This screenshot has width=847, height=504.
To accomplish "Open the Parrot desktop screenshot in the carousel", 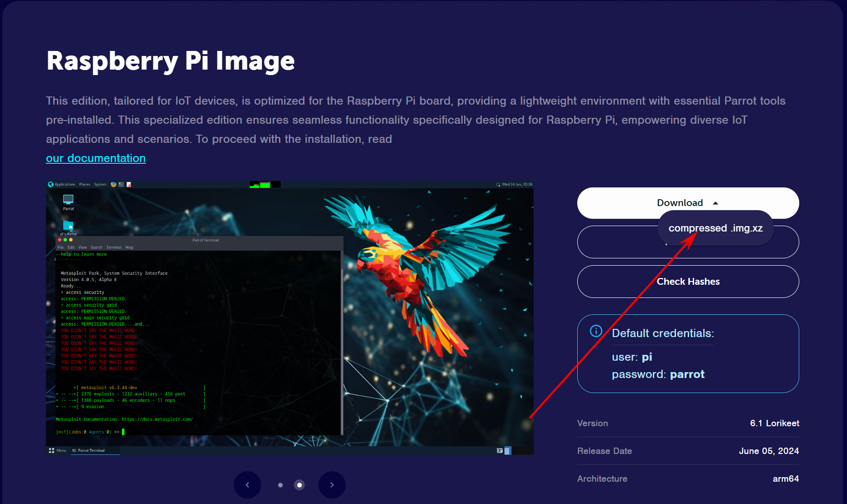I will [x=290, y=318].
